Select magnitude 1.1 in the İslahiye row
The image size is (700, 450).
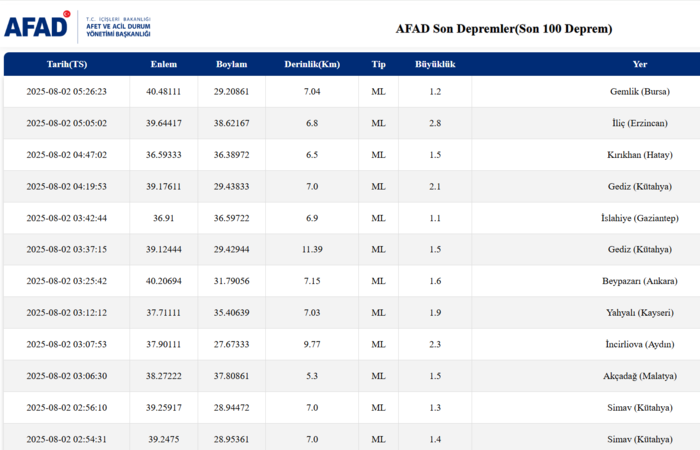click(x=435, y=218)
